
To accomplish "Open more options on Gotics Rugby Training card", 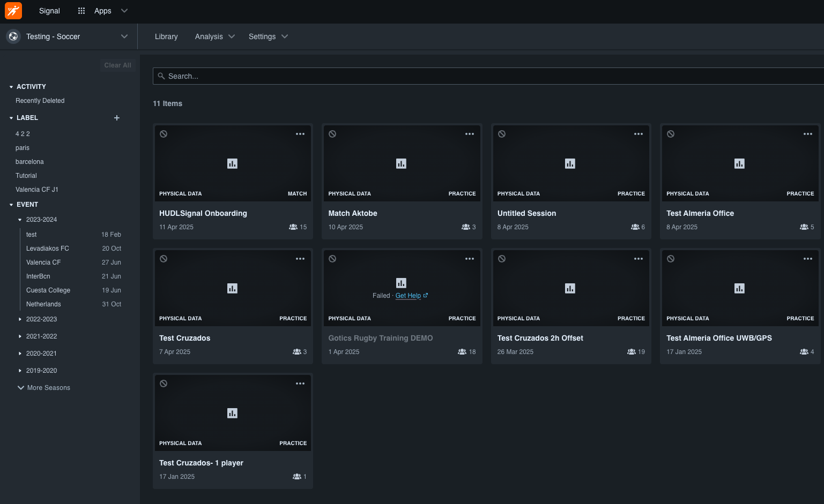I will coord(470,259).
